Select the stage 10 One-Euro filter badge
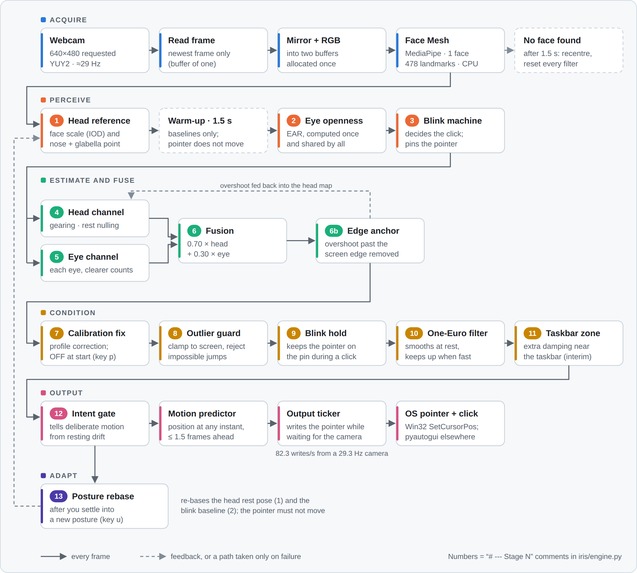This screenshot has width=637, height=573. [x=414, y=333]
